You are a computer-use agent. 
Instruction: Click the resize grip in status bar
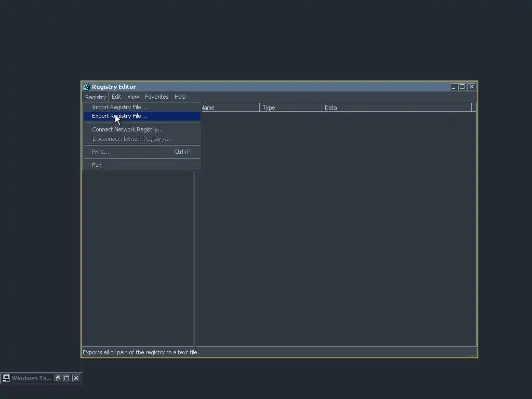473,353
